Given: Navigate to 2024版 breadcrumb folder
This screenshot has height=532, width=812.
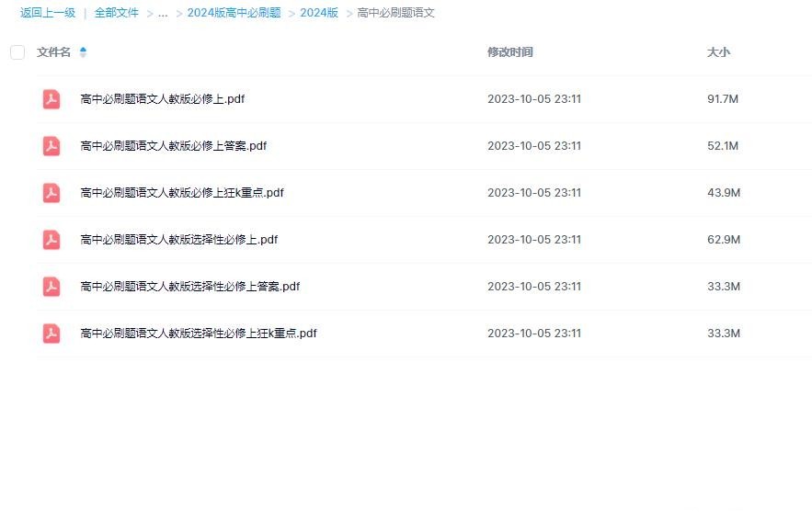Looking at the screenshot, I should pyautogui.click(x=319, y=13).
